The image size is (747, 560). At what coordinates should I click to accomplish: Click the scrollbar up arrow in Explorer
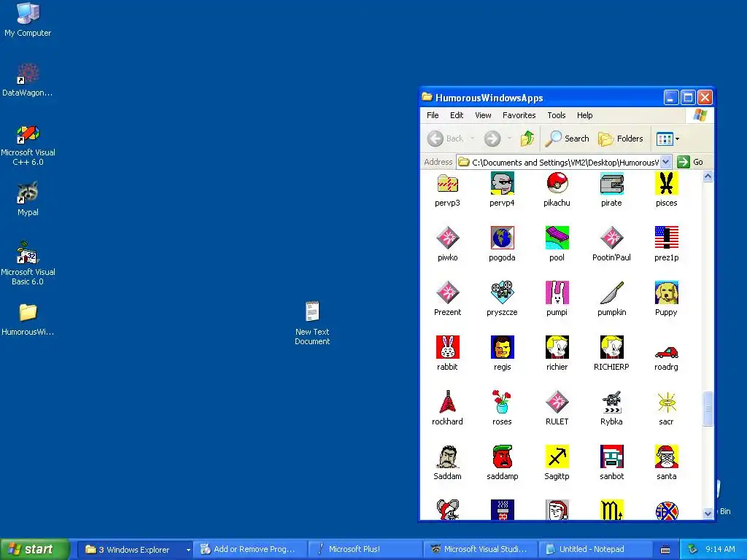(x=708, y=176)
